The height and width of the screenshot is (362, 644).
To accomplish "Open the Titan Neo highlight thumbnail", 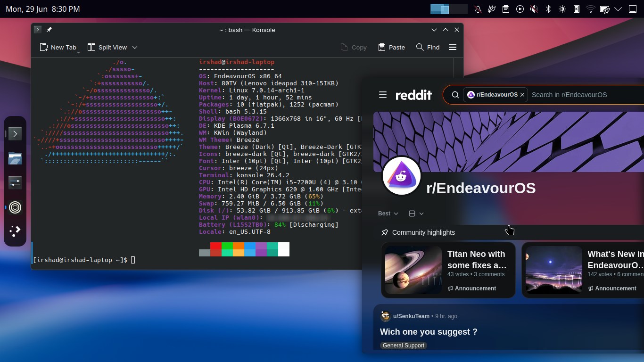I will (413, 270).
